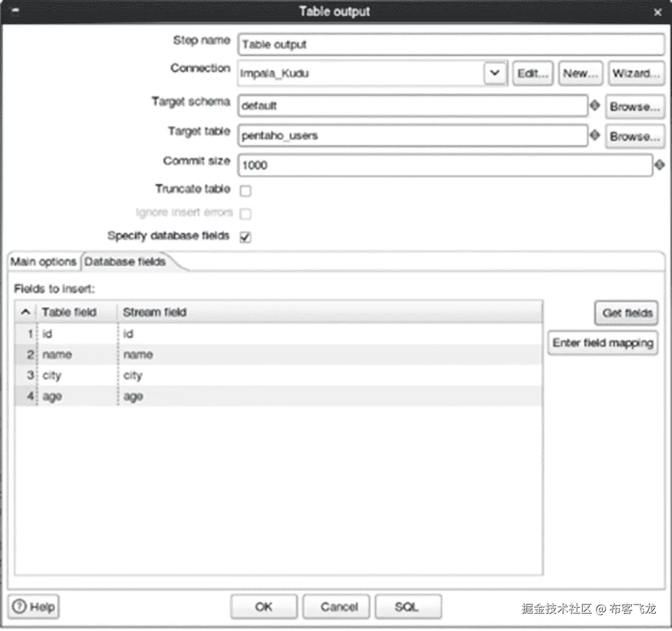Click the Get fields button
Image resolution: width=672 pixels, height=631 pixels.
(x=627, y=313)
